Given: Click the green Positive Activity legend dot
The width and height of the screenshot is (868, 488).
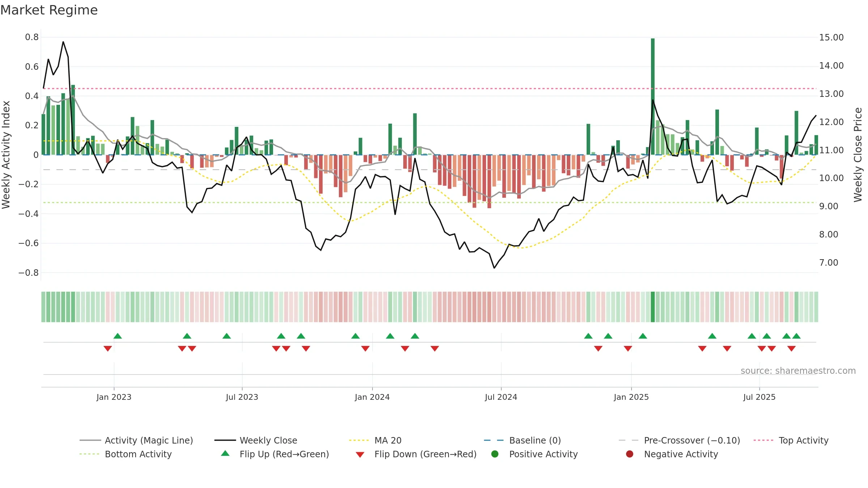Looking at the screenshot, I should pyautogui.click(x=495, y=454).
